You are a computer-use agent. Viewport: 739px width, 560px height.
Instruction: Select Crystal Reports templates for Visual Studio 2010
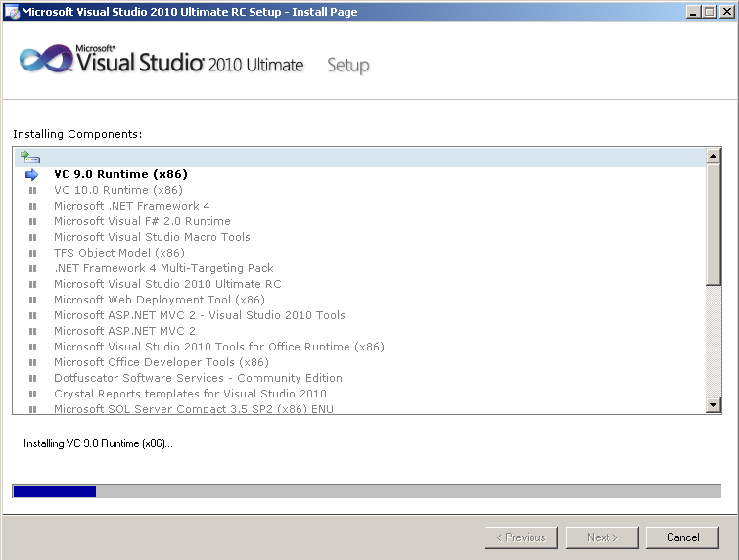pyautogui.click(x=190, y=394)
